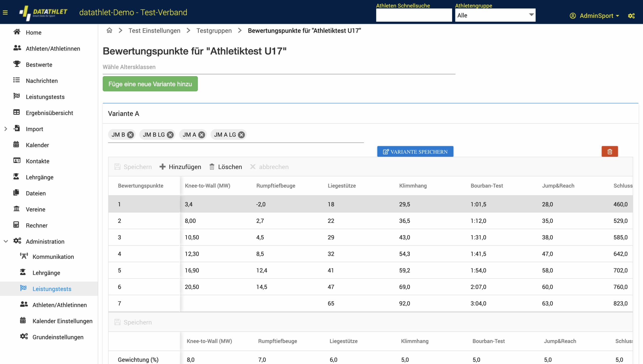Screen dimensions: 643x364
Task: Open the Athletengruppe dropdown
Action: click(495, 15)
